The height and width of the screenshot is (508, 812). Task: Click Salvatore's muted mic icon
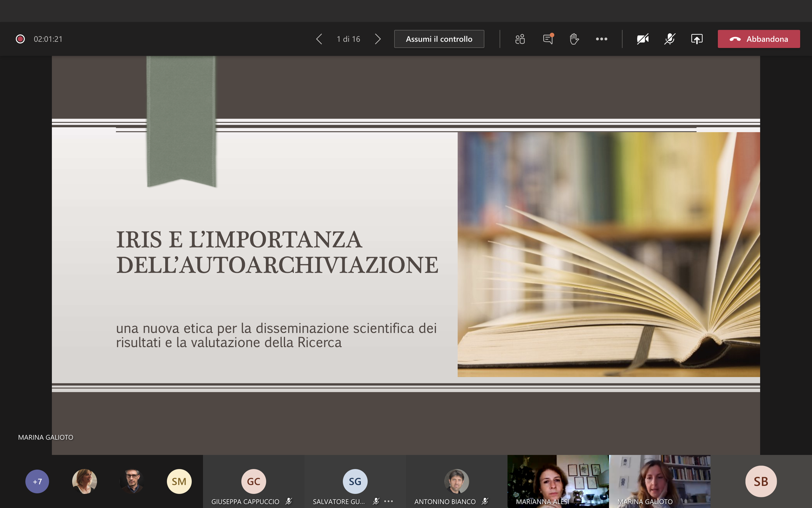[x=376, y=501]
